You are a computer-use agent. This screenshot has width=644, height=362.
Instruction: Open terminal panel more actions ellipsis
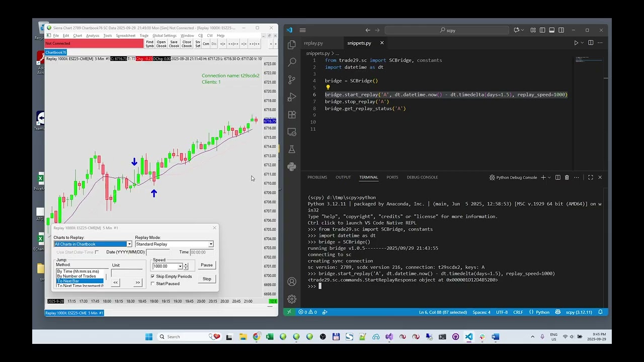[x=577, y=177]
